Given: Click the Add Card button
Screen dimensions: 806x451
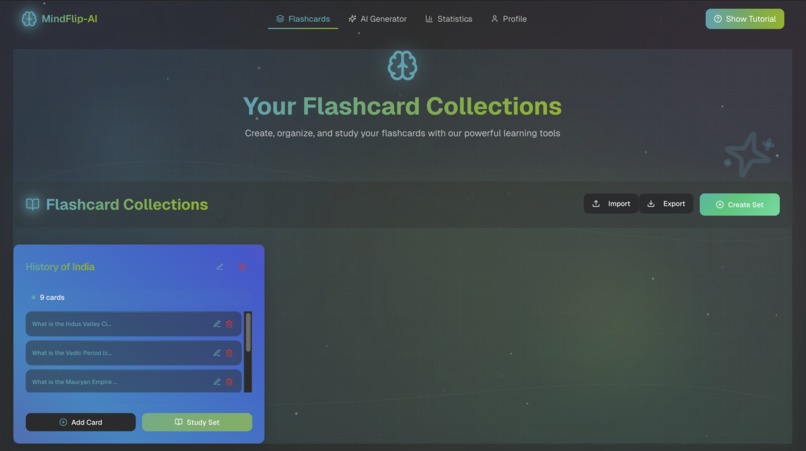Looking at the screenshot, I should click(81, 422).
